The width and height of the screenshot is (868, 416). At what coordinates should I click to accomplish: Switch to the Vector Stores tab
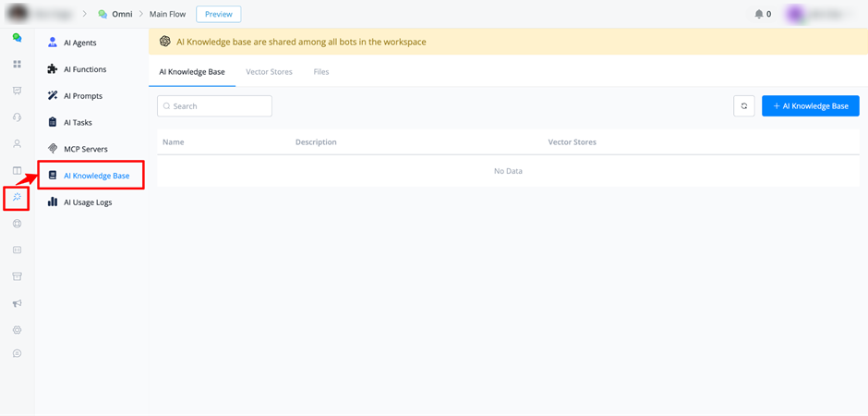click(269, 72)
